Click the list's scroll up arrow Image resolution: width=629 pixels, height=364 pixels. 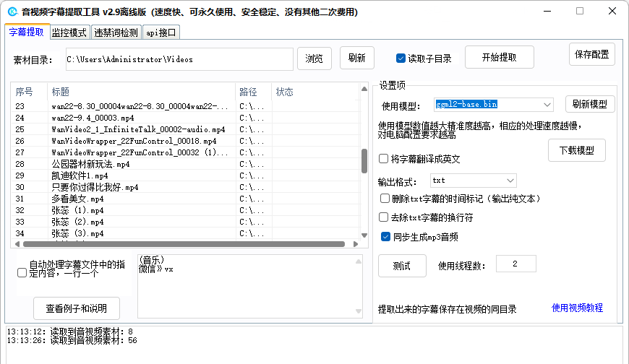pos(364,89)
